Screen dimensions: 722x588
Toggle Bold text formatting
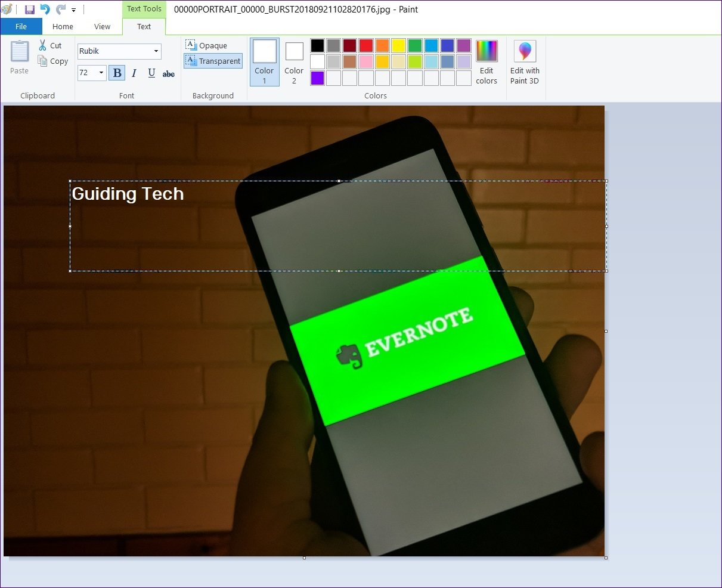(x=117, y=73)
